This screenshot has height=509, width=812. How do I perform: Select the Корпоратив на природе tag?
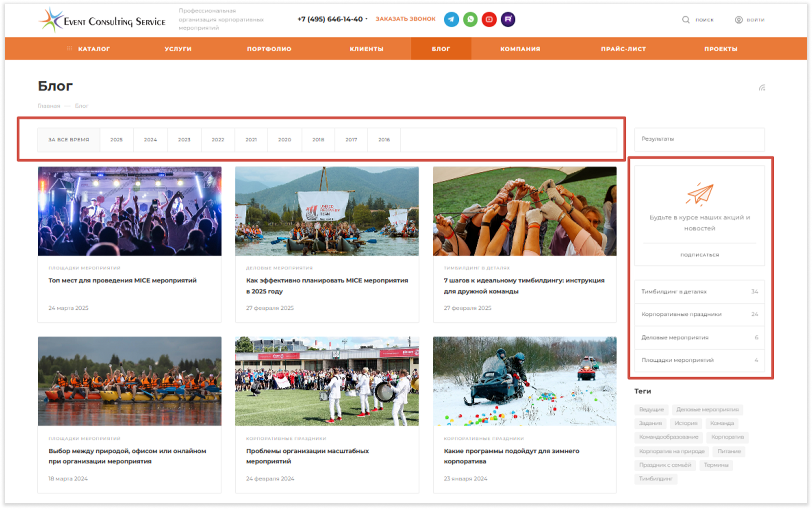pyautogui.click(x=672, y=451)
